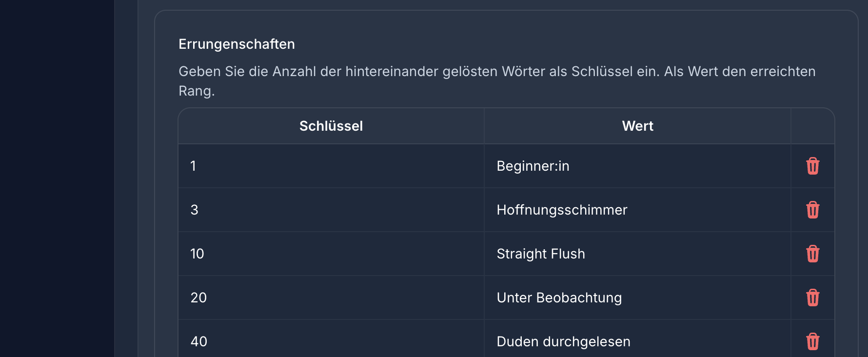Click the Errungenschaften section heading

[237, 44]
